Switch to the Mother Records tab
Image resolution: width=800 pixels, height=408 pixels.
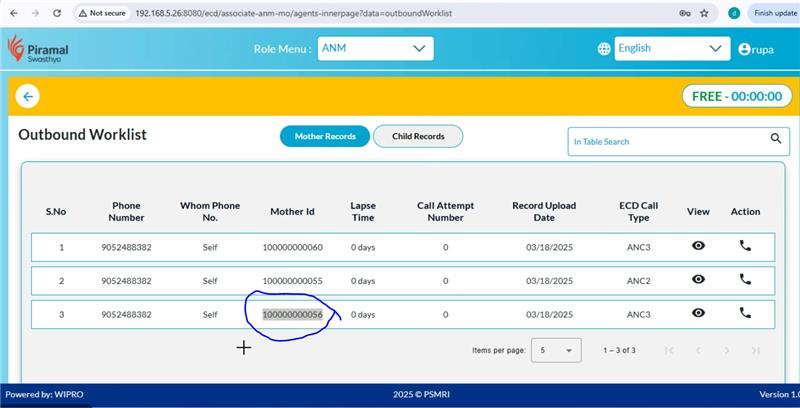point(325,136)
